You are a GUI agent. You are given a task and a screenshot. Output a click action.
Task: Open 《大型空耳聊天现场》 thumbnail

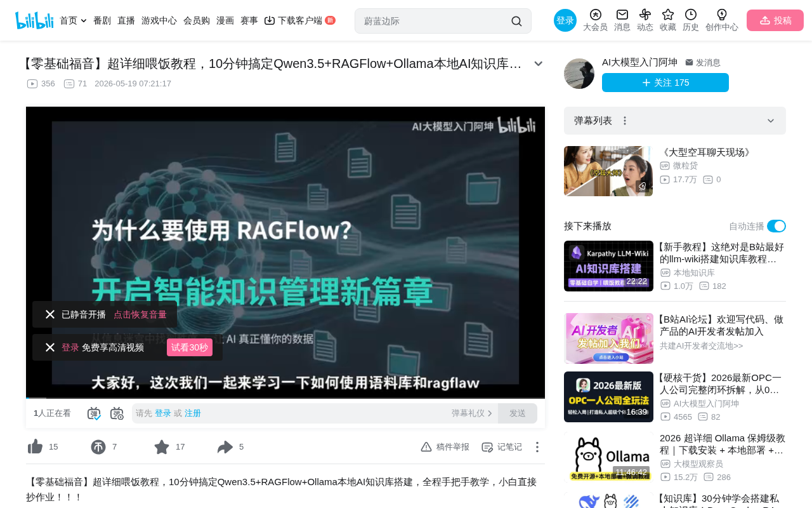[x=608, y=171]
